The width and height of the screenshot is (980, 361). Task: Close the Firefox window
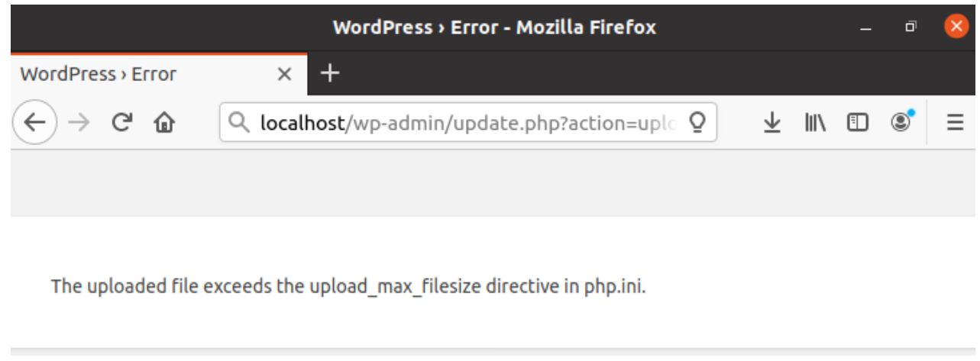[x=956, y=27]
